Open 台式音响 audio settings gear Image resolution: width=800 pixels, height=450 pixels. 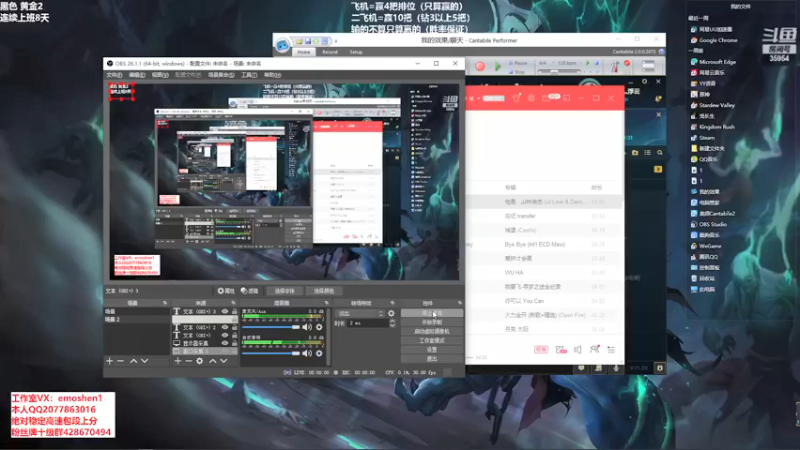coord(319,353)
